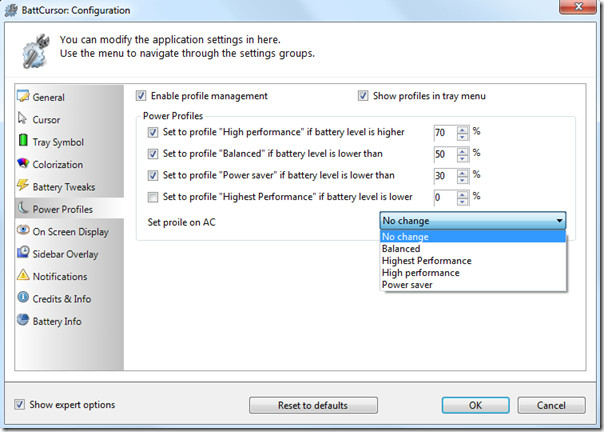Pick Highest Performance from dropdown list
The height and width of the screenshot is (432, 604).
(x=473, y=261)
